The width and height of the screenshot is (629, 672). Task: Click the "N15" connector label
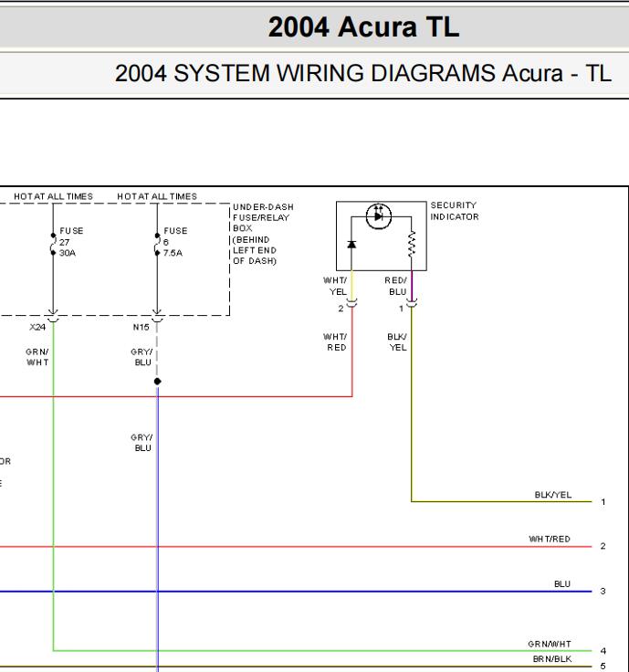click(x=141, y=327)
